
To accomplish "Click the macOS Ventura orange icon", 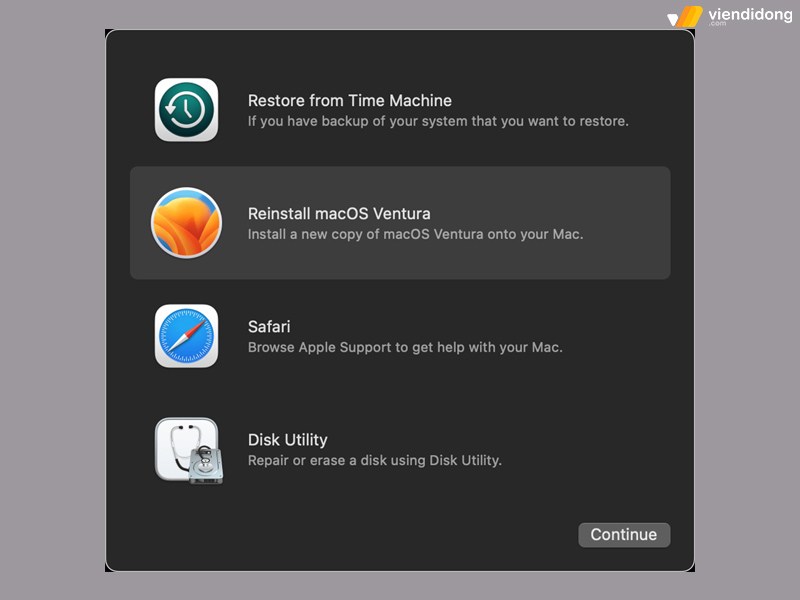I will 186,222.
